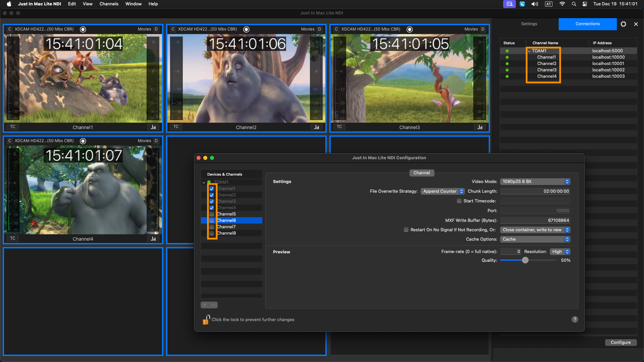Open the View menu

point(88,4)
